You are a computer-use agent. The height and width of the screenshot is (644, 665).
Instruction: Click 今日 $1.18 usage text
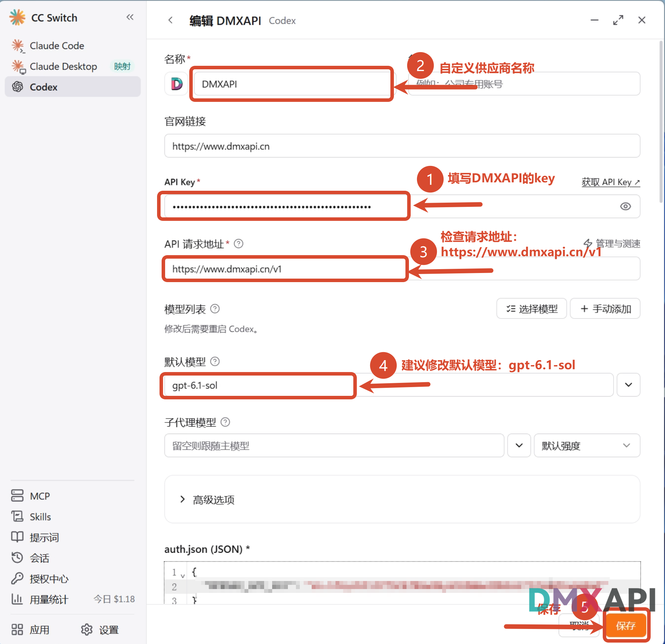point(114,599)
